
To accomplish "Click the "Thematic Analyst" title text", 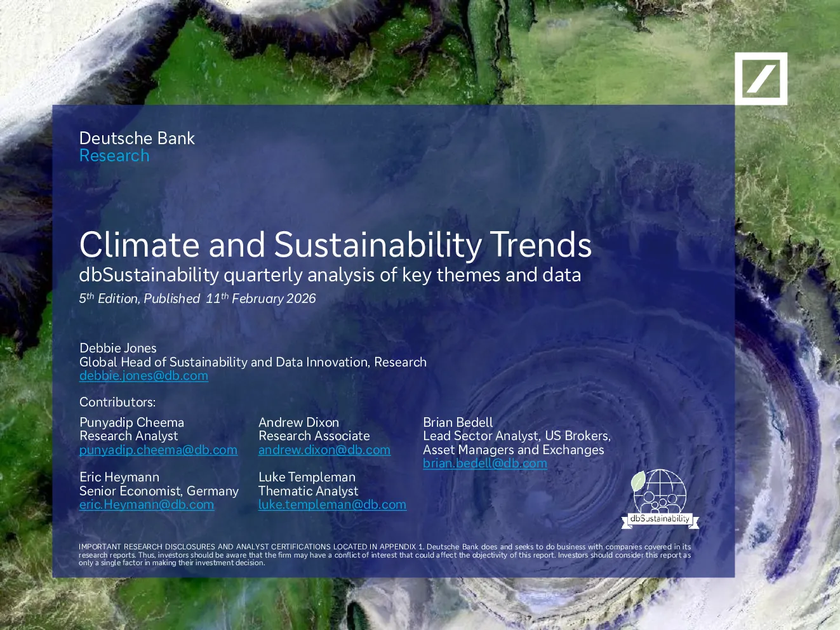I will pyautogui.click(x=309, y=491).
